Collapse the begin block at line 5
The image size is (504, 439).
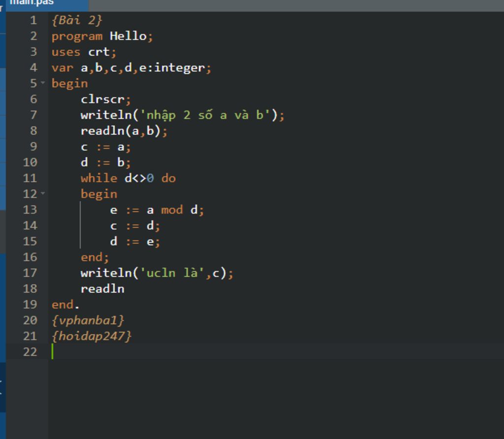pos(43,83)
